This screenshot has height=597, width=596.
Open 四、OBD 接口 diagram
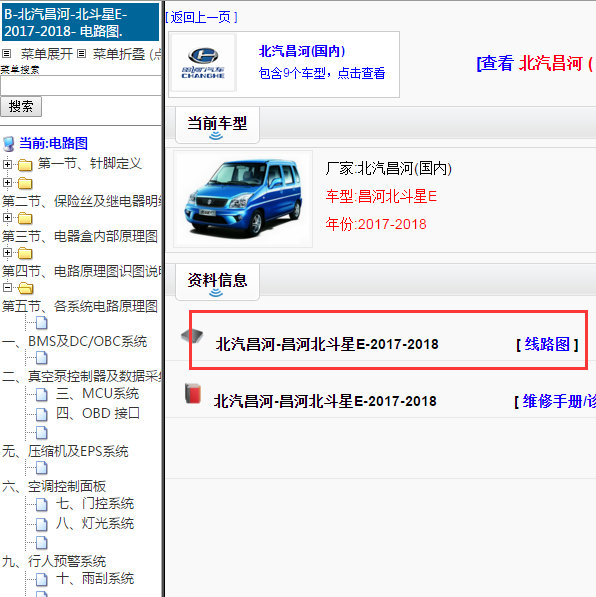pos(98,413)
